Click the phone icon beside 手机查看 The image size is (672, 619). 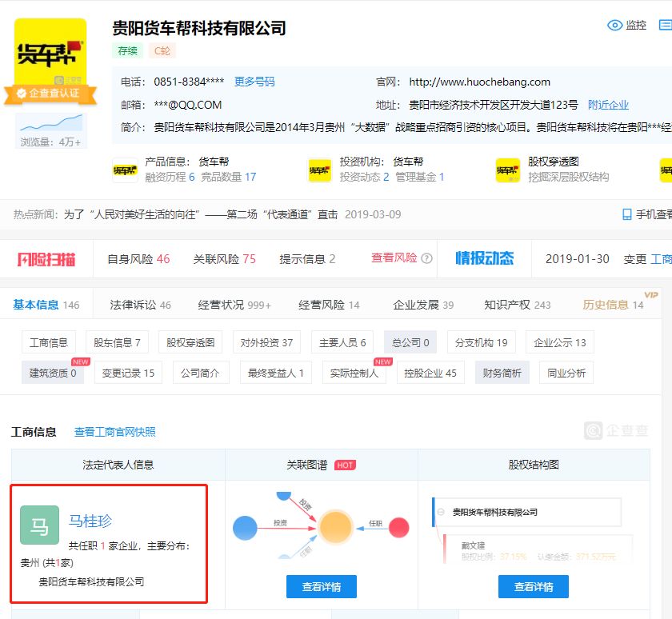(x=627, y=214)
